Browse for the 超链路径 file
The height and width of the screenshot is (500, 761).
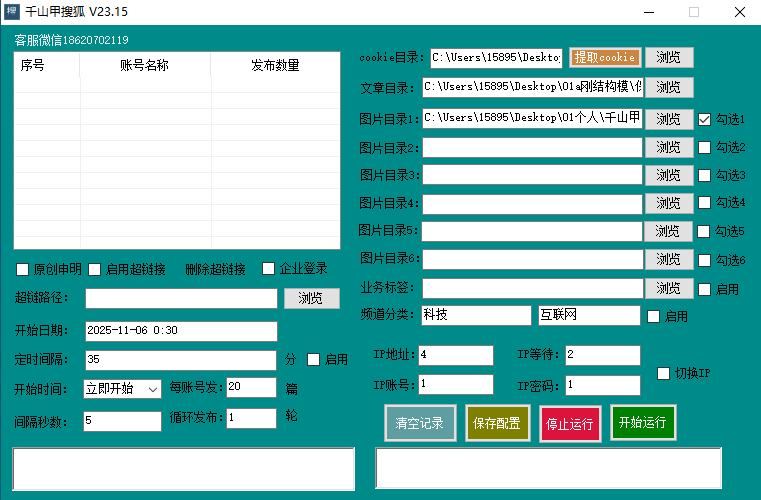(311, 298)
